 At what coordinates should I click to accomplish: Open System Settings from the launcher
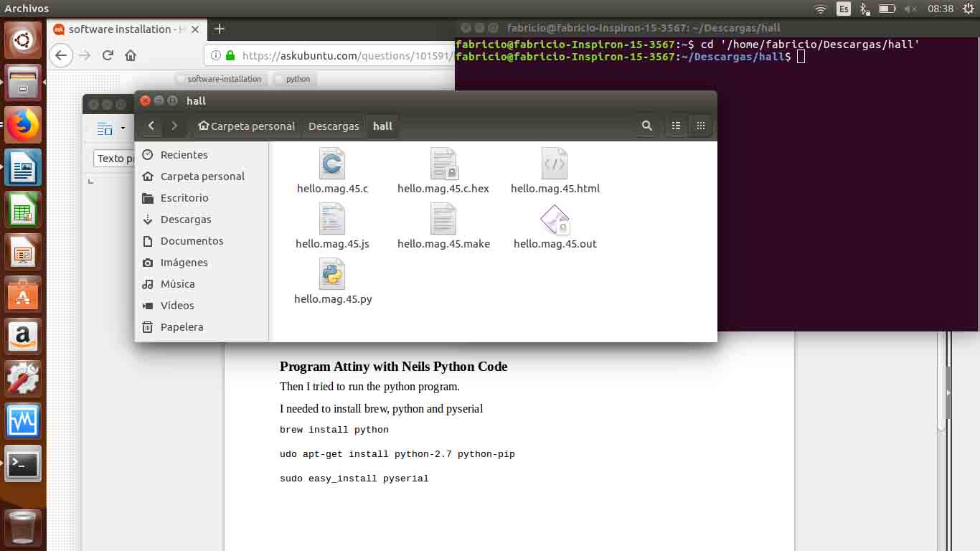tap(23, 379)
